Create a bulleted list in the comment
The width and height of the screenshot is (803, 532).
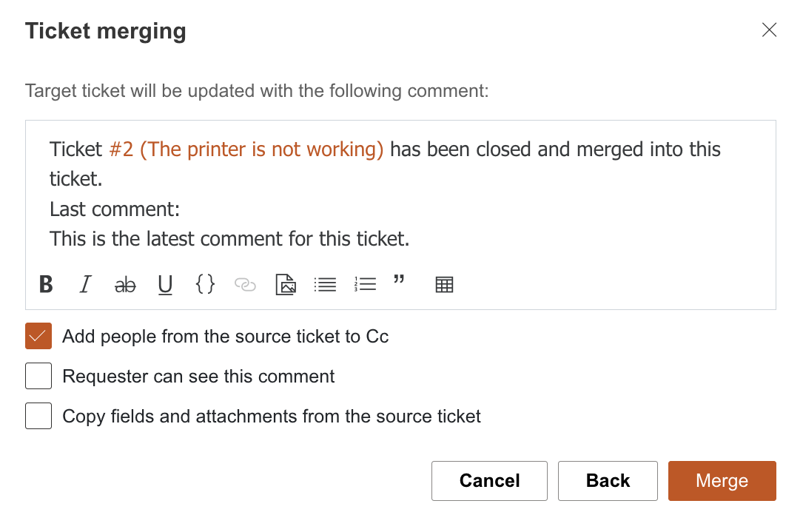pyautogui.click(x=325, y=284)
